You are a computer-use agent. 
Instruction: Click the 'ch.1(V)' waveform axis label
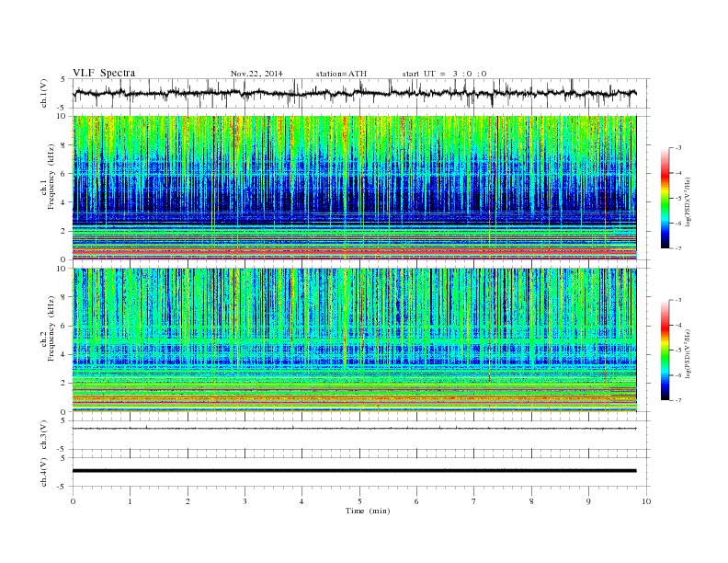point(44,93)
